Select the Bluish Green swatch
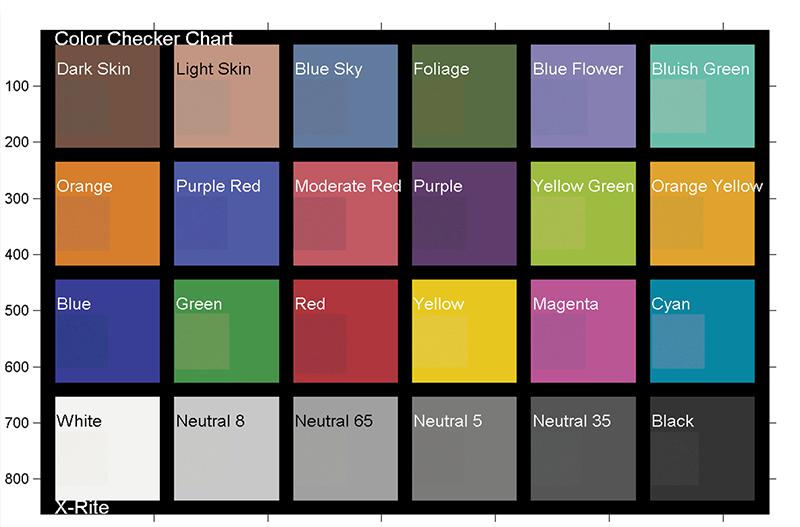Image resolution: width=800 pixels, height=527 pixels. (x=702, y=96)
